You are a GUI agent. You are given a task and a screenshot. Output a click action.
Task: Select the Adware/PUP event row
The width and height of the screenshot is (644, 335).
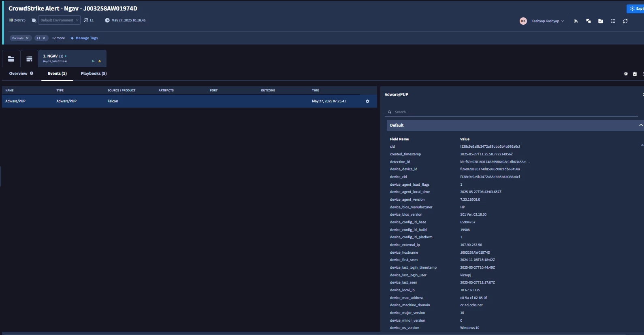(x=190, y=101)
